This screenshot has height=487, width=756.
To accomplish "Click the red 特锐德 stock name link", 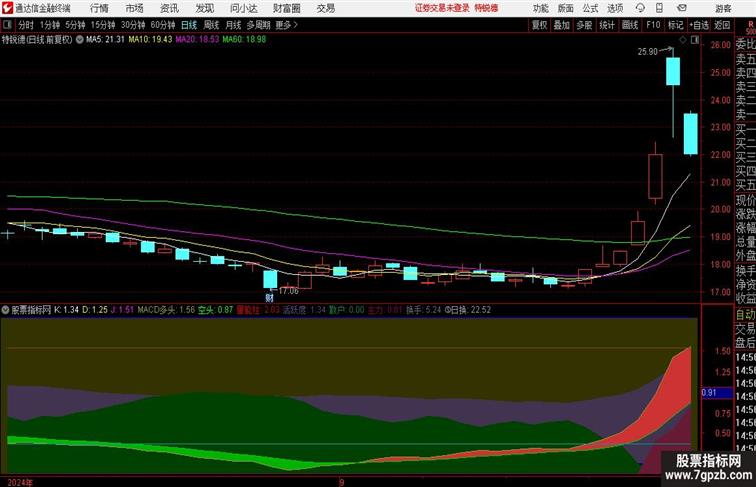I will [x=486, y=8].
